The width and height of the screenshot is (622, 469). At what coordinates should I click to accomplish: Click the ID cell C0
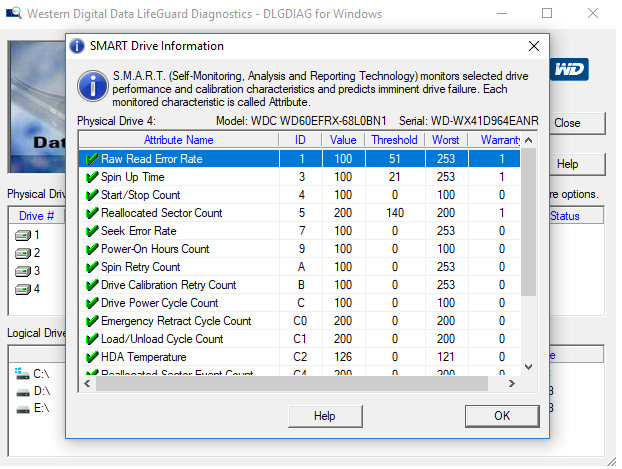pos(300,321)
